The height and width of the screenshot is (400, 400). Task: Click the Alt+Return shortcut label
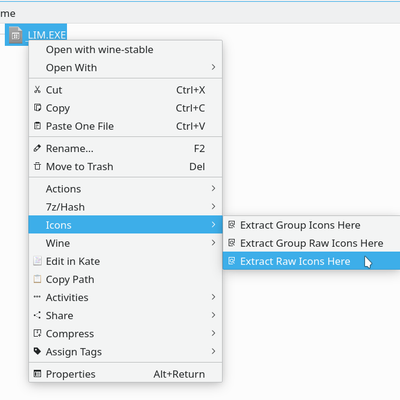(x=179, y=374)
